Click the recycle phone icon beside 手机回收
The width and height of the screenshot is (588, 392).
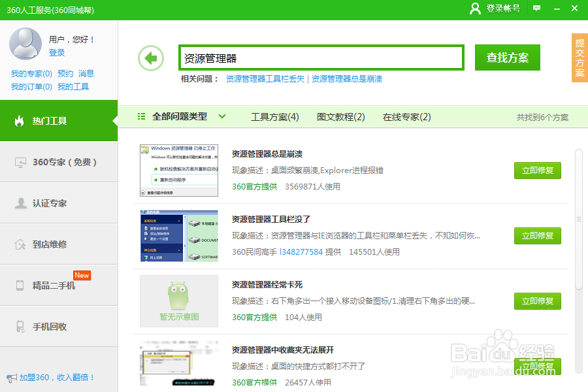coord(20,327)
